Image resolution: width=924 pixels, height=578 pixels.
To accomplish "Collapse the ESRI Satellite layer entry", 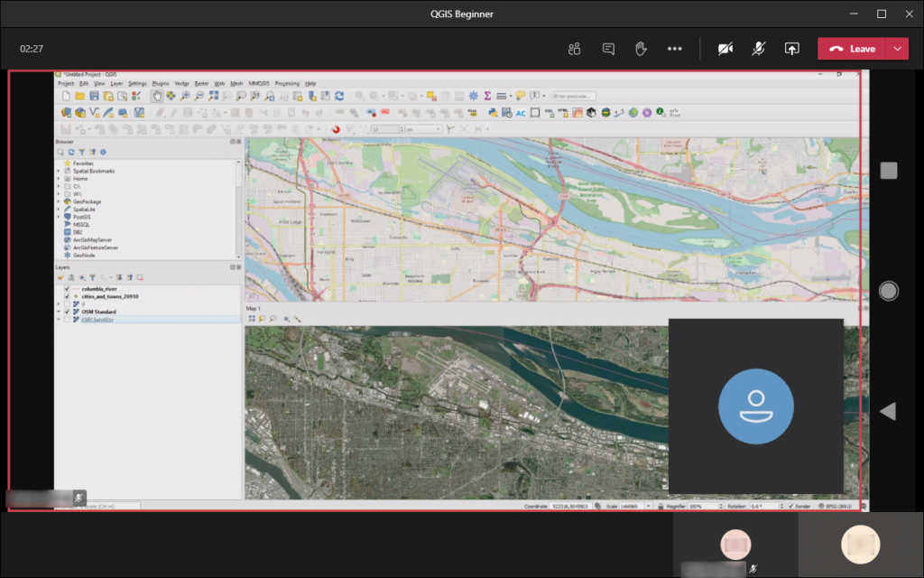I will [59, 320].
